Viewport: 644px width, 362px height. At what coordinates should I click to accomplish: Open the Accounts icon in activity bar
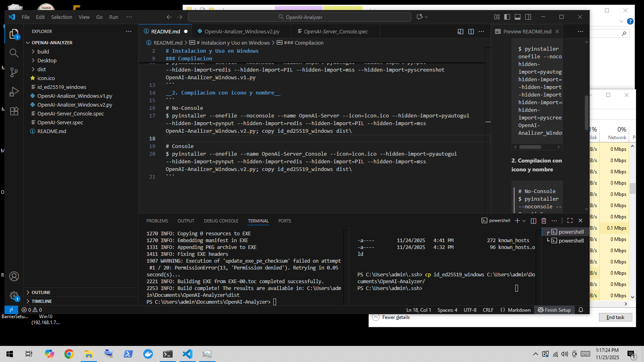click(x=14, y=276)
